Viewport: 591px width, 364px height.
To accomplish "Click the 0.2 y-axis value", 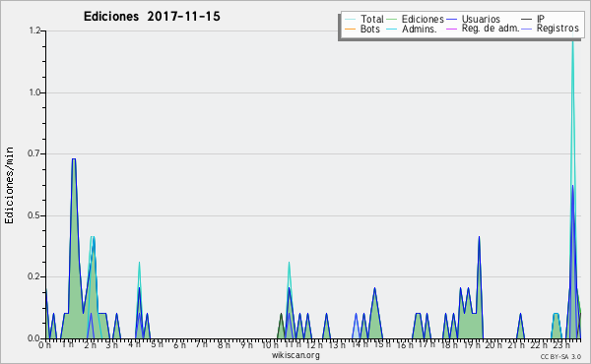I will tap(33, 276).
